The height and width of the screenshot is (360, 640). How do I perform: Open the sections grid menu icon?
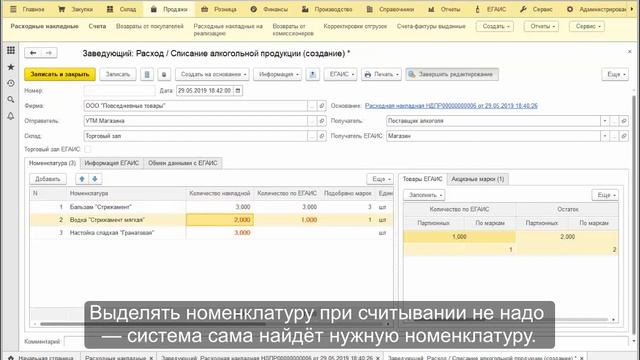point(11,50)
